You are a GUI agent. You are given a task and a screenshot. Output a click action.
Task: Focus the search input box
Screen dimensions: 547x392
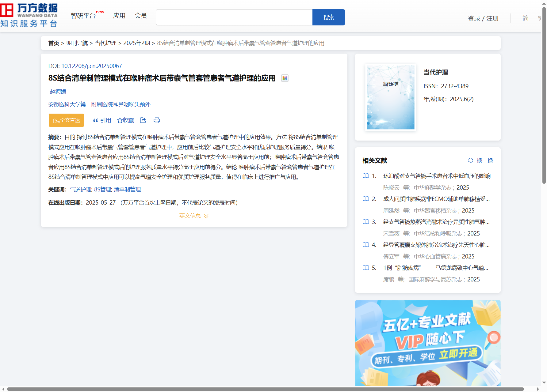pyautogui.click(x=234, y=17)
